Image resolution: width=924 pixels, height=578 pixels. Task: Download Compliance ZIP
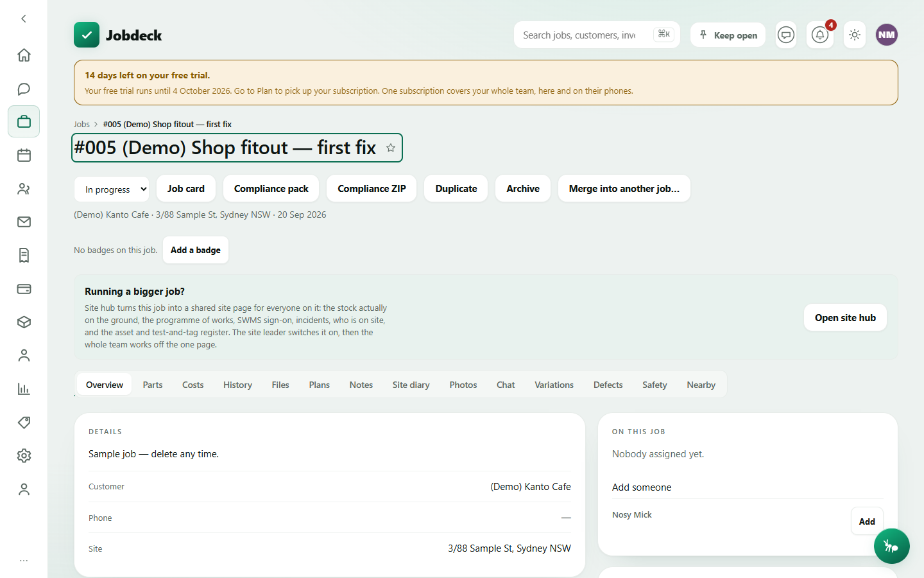372,188
